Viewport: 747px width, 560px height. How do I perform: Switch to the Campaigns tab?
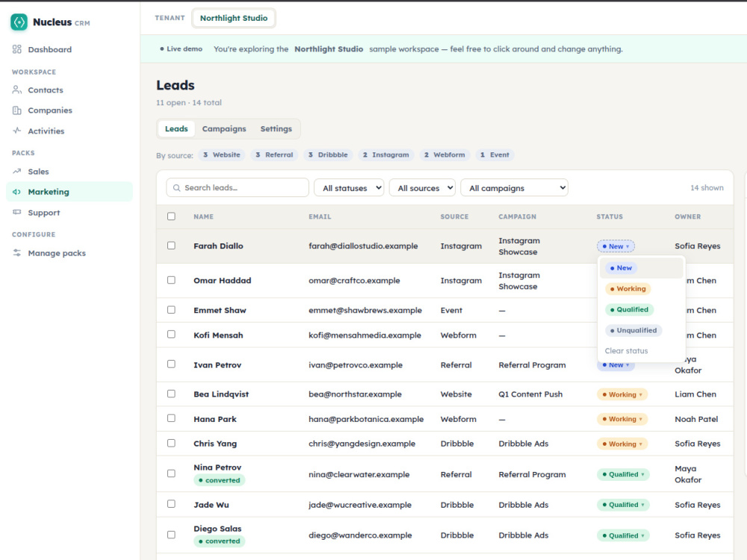pos(224,128)
